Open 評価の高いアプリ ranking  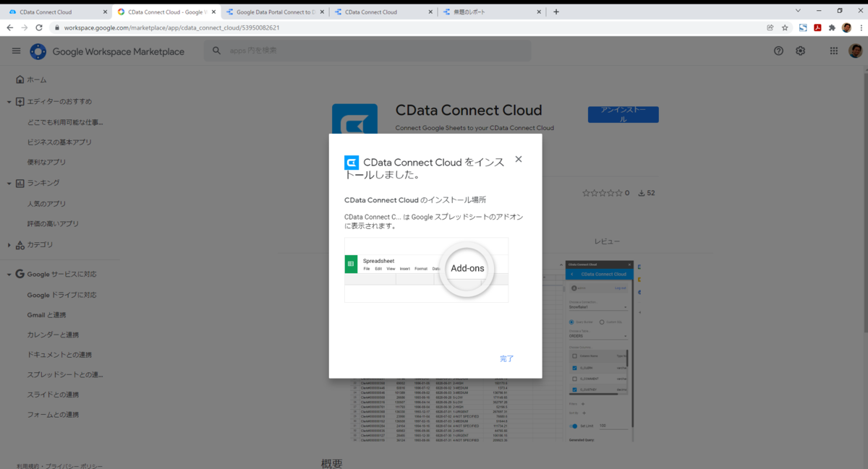(x=53, y=224)
